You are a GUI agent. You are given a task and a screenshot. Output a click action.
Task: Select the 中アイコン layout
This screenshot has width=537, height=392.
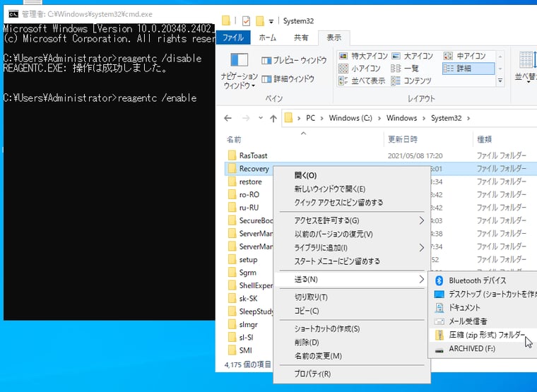click(x=465, y=56)
